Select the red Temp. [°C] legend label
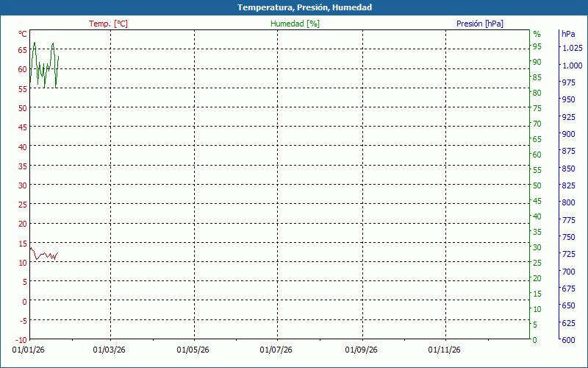 point(108,24)
